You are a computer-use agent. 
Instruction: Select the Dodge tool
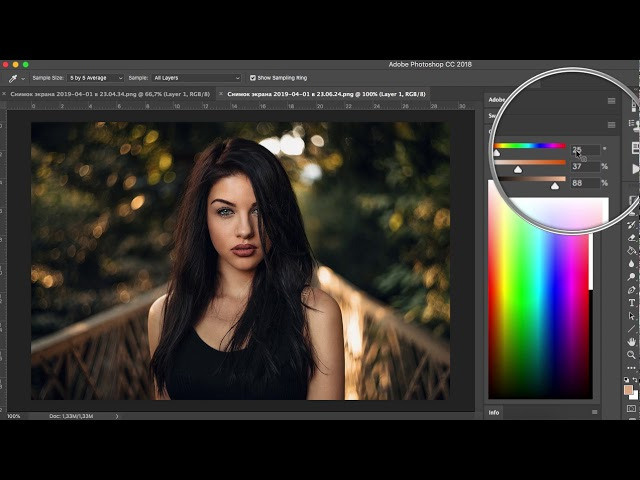631,276
